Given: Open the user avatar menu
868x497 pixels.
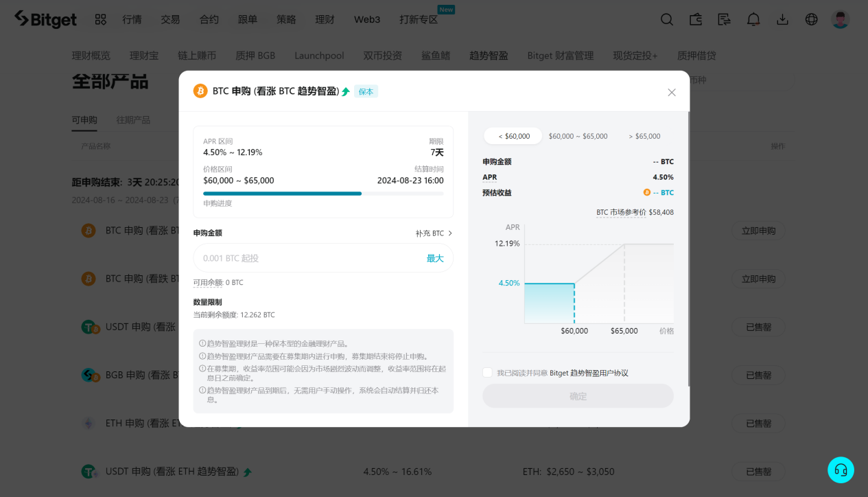Looking at the screenshot, I should point(841,19).
